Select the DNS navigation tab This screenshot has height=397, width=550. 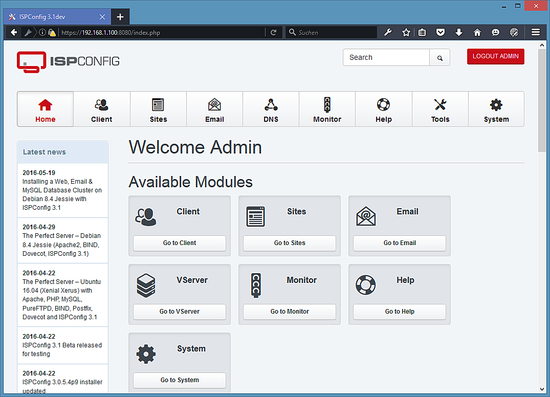click(271, 109)
